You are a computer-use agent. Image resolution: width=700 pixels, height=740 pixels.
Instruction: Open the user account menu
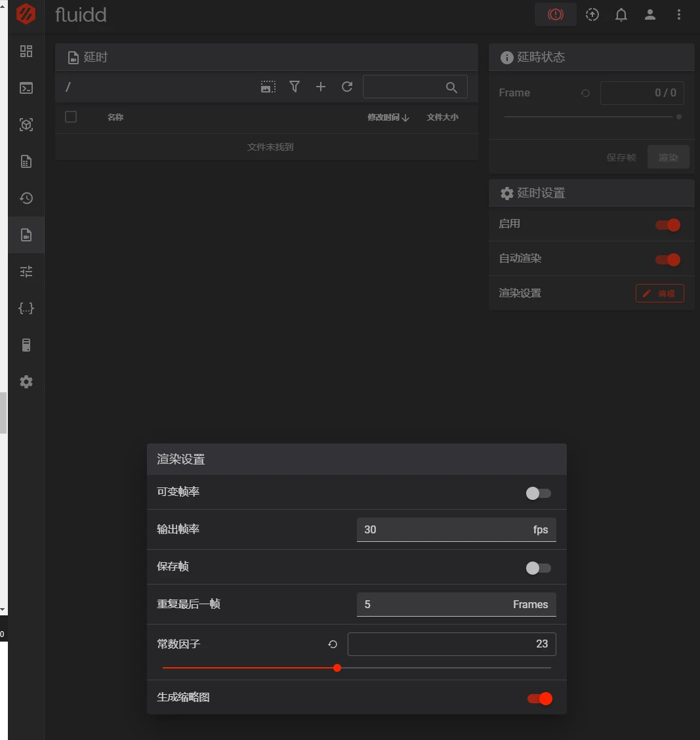point(650,14)
